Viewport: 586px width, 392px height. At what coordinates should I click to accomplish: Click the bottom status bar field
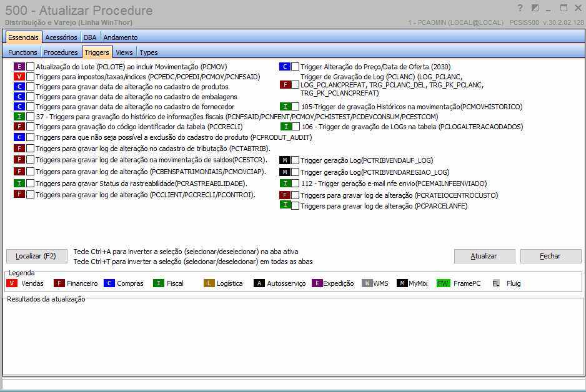point(293,384)
